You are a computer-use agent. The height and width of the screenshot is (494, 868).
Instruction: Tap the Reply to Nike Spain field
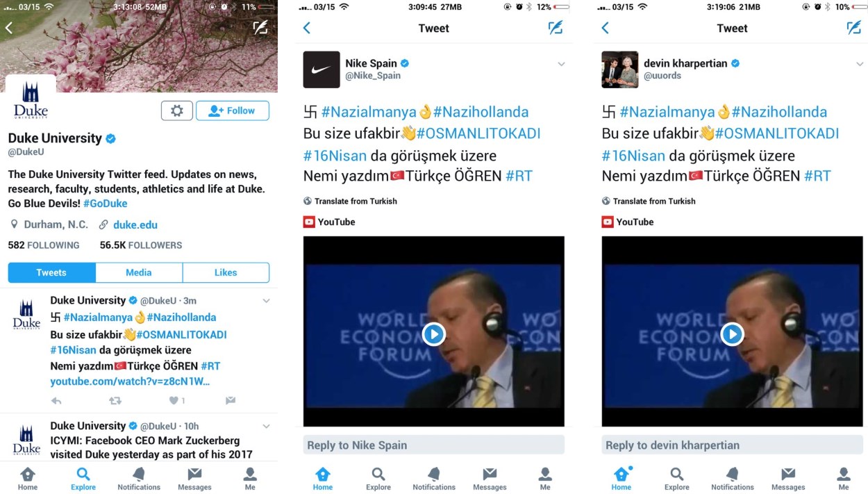coord(434,445)
